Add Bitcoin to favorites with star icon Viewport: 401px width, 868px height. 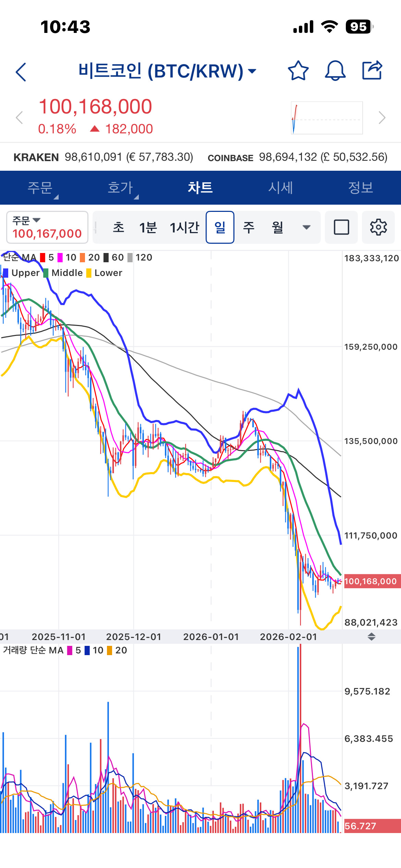tap(298, 71)
